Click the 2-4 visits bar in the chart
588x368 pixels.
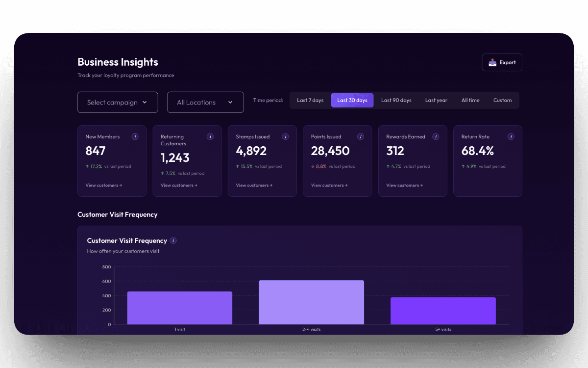[x=311, y=302]
